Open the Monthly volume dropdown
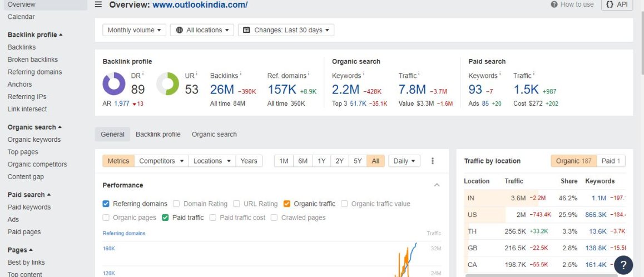644x277 pixels. pyautogui.click(x=134, y=30)
